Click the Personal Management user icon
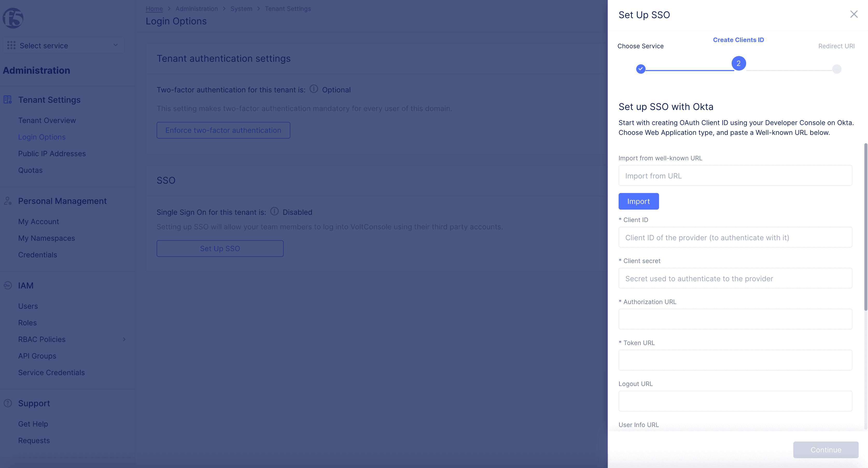This screenshot has height=468, width=868. (x=8, y=201)
